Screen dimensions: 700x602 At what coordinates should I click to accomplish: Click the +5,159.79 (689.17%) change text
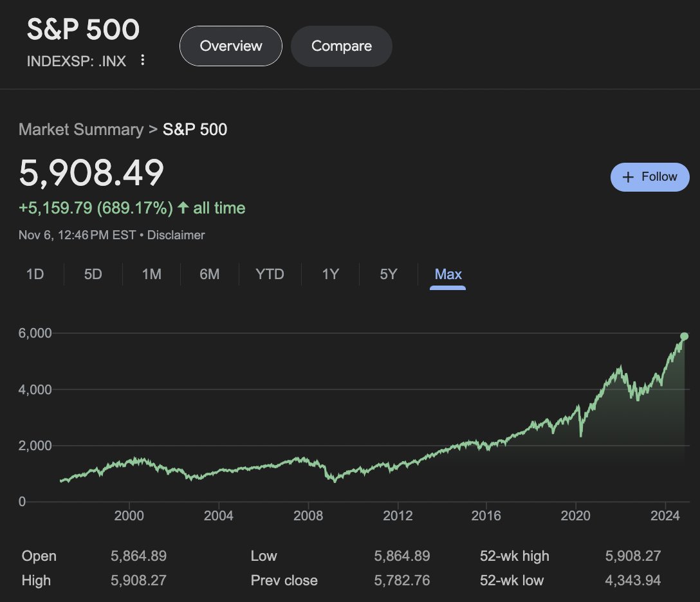point(95,208)
